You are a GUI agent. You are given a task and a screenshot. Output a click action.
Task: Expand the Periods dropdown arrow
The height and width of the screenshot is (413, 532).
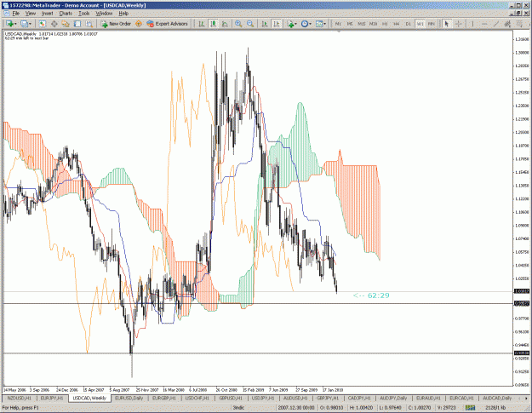311,24
